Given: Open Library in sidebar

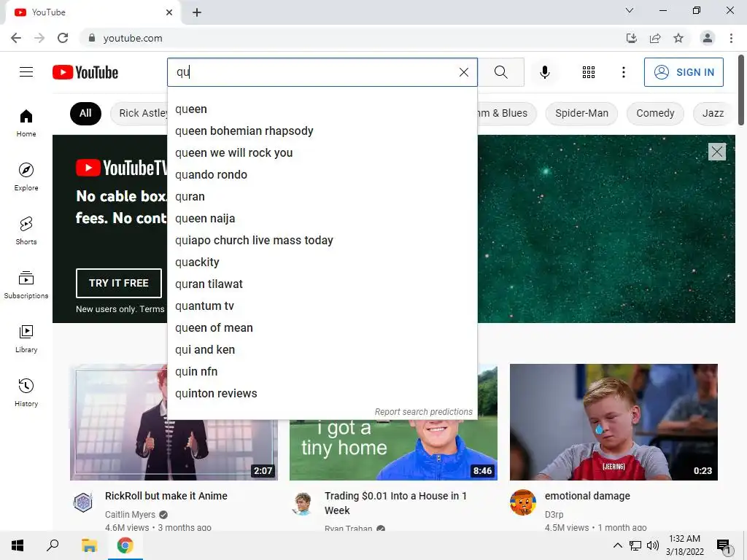Looking at the screenshot, I should point(26,338).
